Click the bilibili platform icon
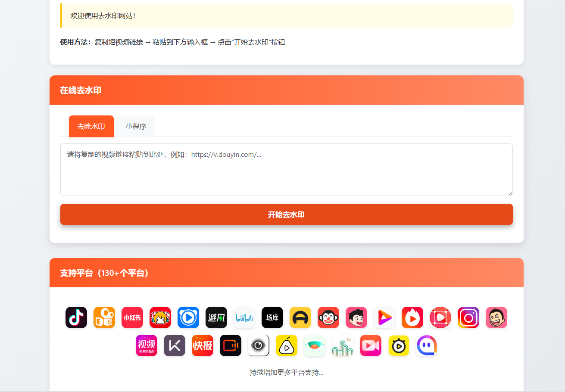 (244, 317)
